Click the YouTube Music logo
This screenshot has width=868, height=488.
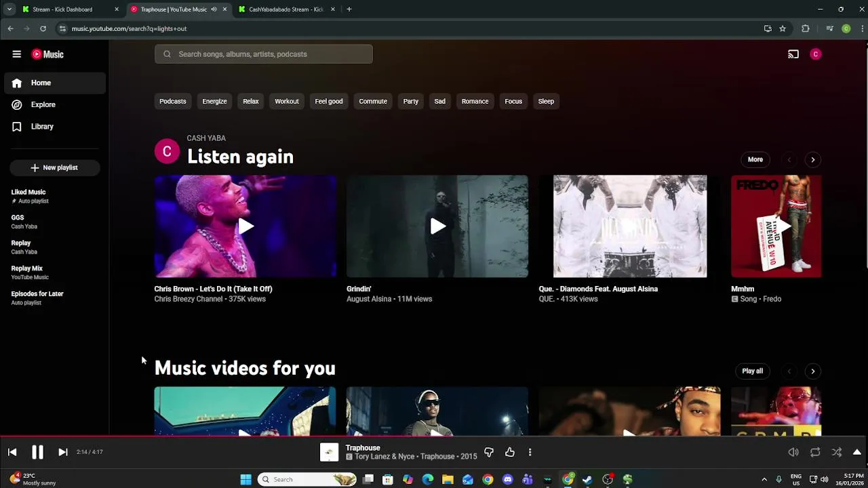47,54
